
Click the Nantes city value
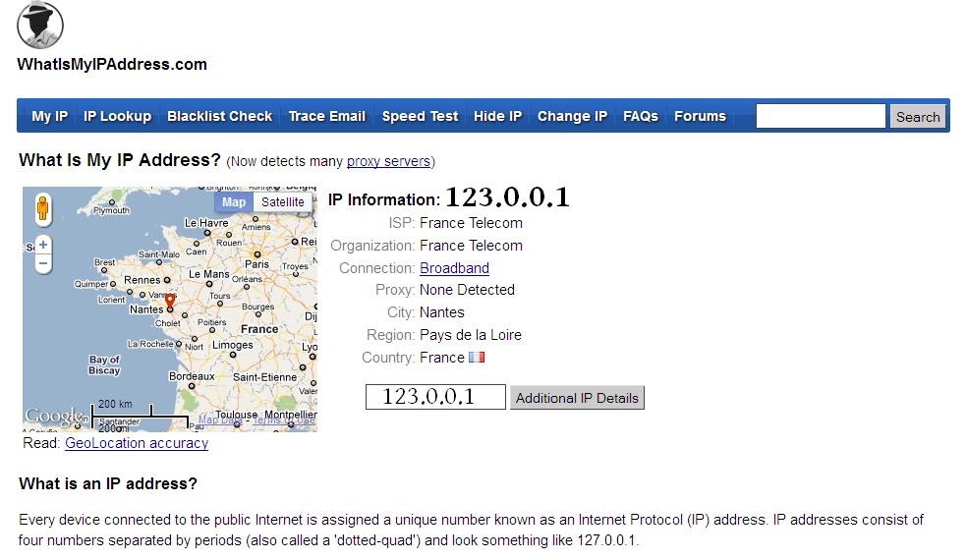pyautogui.click(x=441, y=312)
